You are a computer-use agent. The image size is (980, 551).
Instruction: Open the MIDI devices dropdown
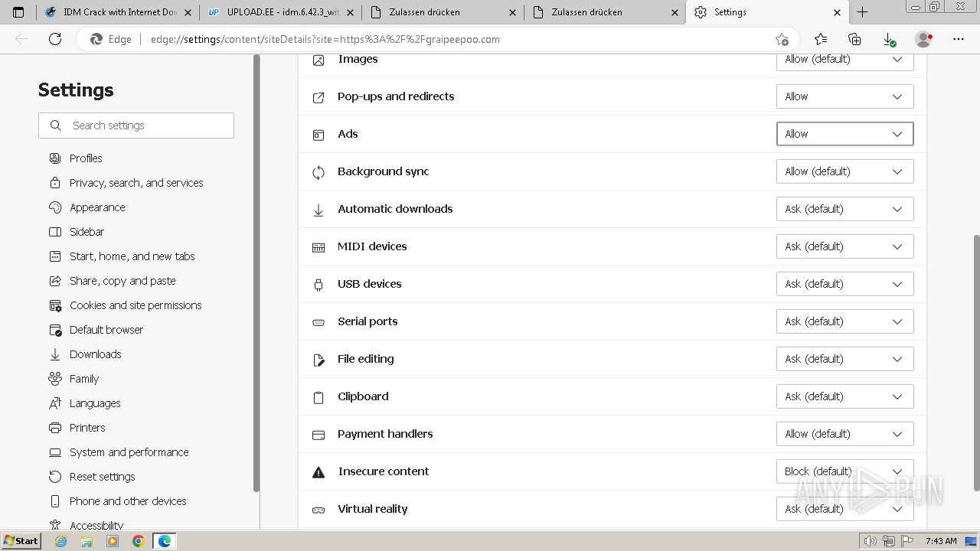[844, 246]
